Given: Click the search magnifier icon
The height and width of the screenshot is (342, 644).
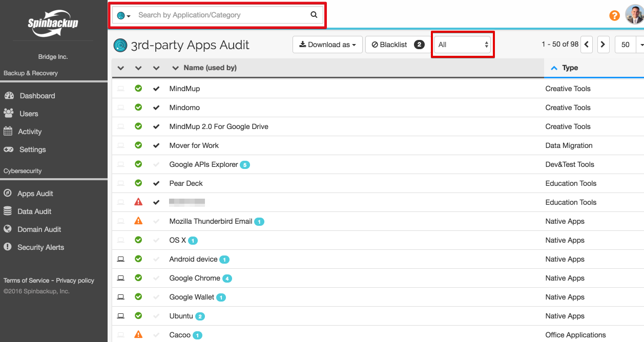Looking at the screenshot, I should 314,15.
